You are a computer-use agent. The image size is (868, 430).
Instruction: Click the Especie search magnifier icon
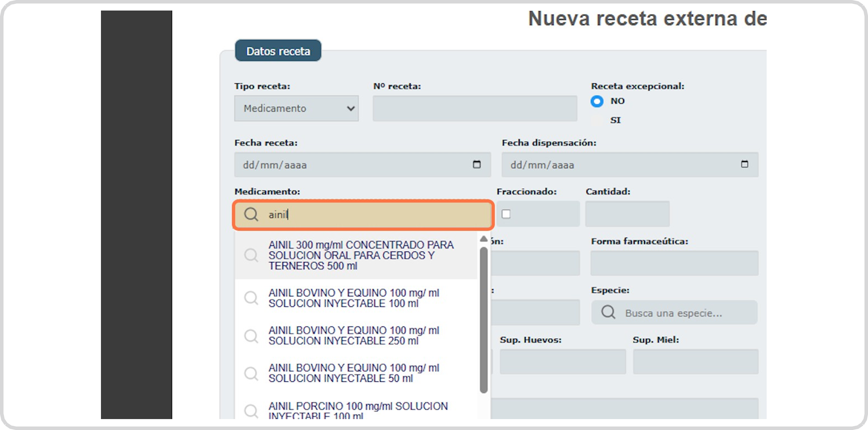(x=608, y=312)
